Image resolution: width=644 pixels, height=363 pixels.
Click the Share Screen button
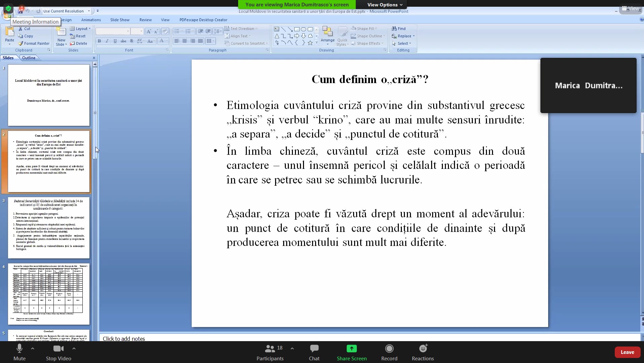point(352,352)
